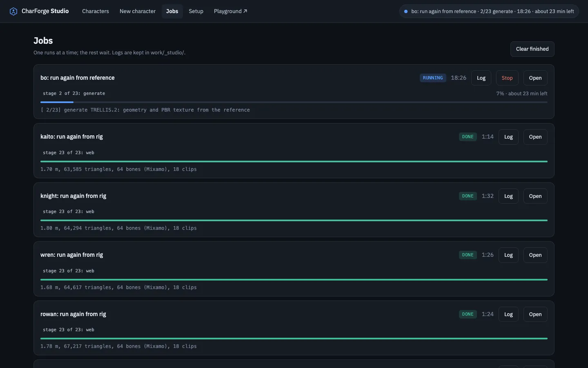The image size is (588, 368).
Task: View log for knight job
Action: [508, 196]
